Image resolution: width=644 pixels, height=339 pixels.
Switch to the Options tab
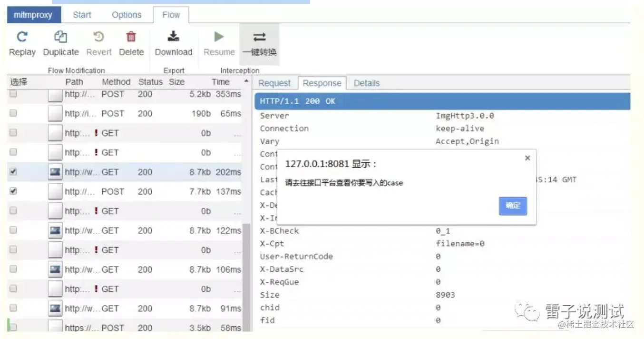127,15
